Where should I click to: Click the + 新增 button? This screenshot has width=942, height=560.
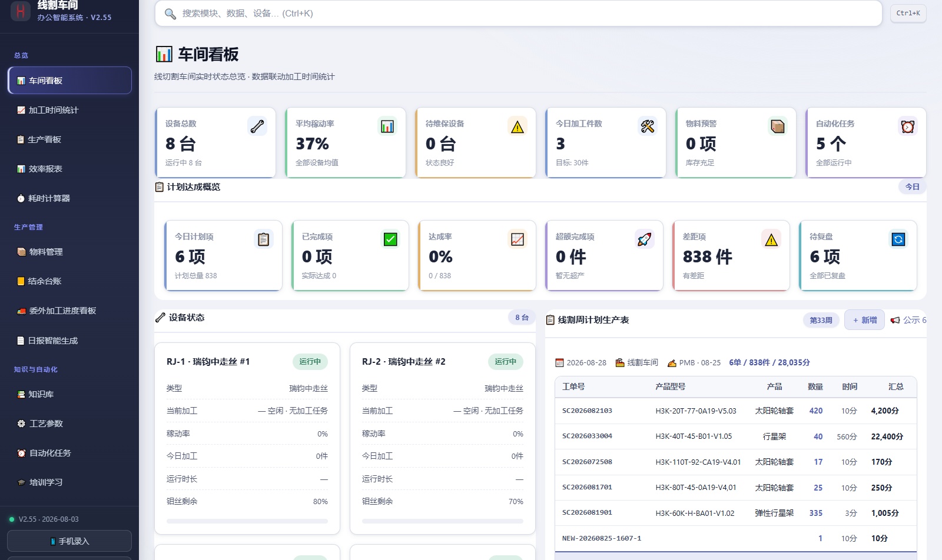pyautogui.click(x=864, y=320)
